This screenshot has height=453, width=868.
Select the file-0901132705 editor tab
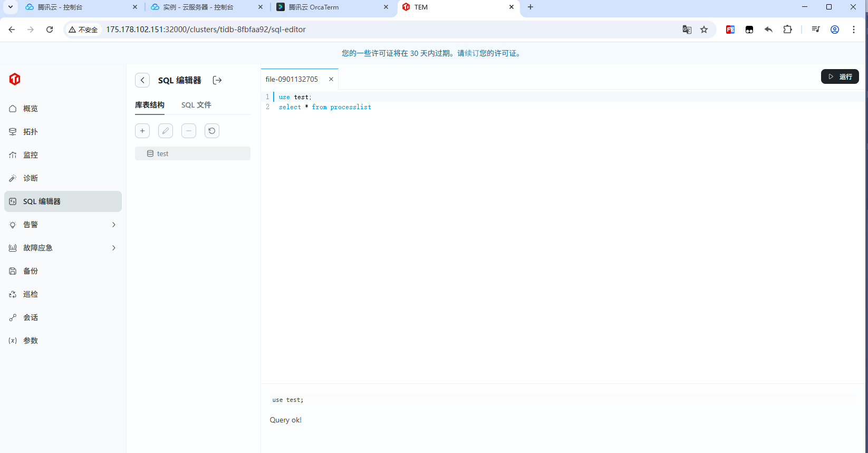(292, 79)
